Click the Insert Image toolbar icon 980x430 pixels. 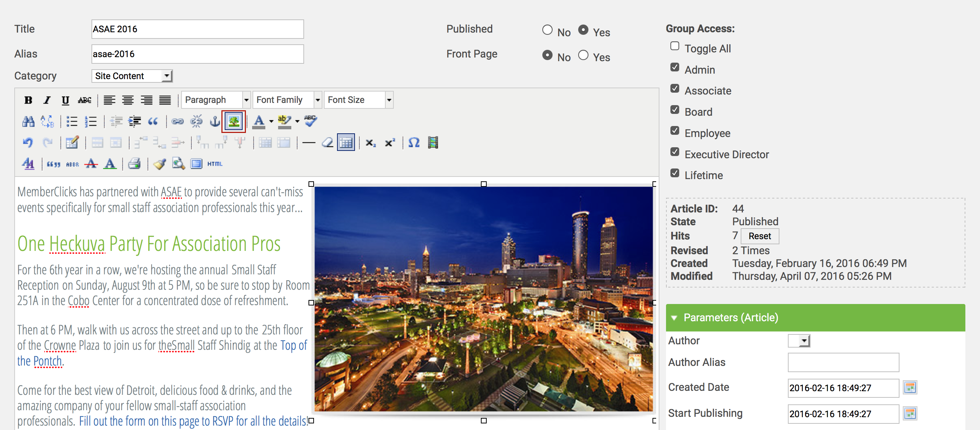point(233,122)
